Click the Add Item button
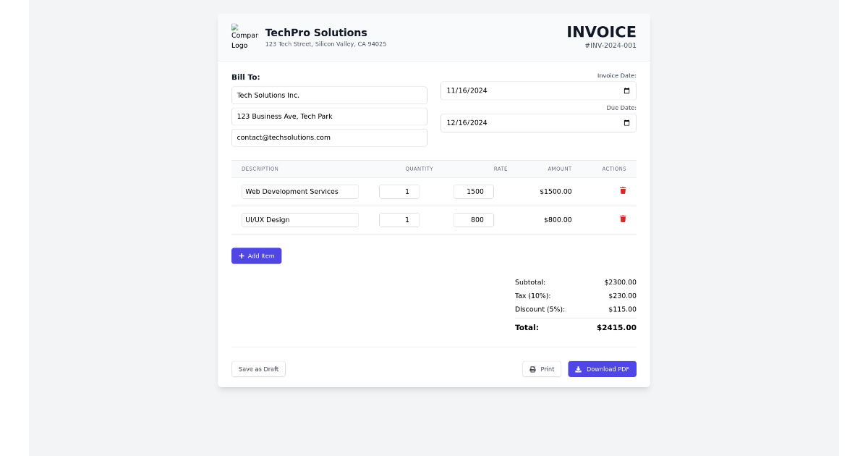The image size is (868, 456). click(x=256, y=256)
